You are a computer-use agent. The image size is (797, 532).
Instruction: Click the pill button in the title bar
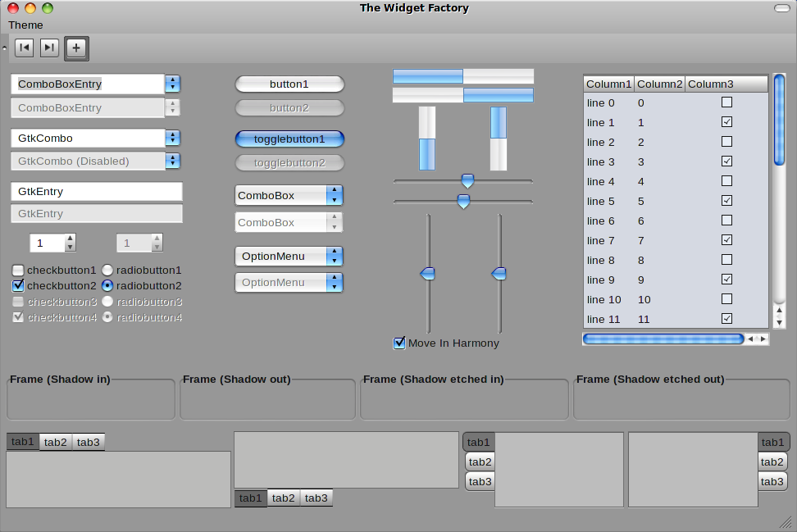(781, 8)
